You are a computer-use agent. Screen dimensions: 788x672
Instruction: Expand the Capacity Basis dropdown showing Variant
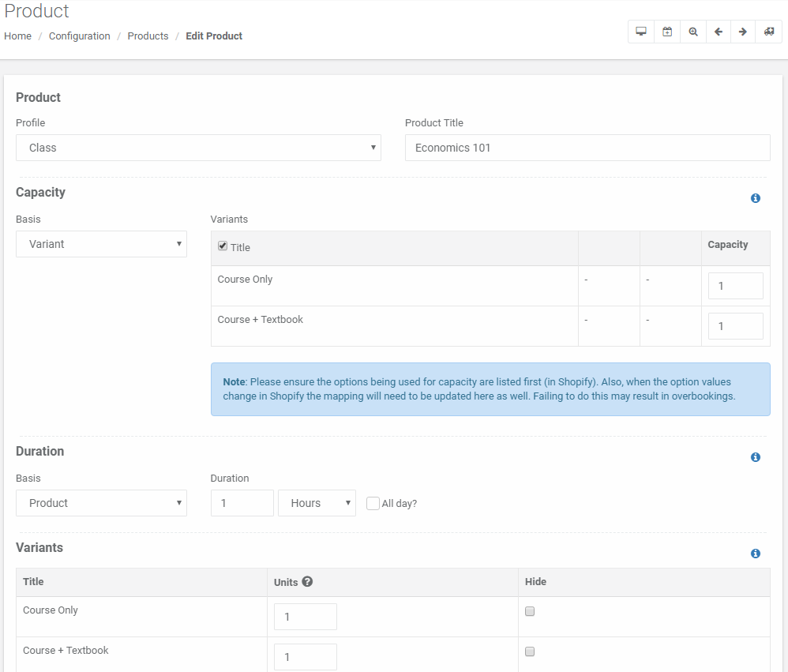click(102, 244)
